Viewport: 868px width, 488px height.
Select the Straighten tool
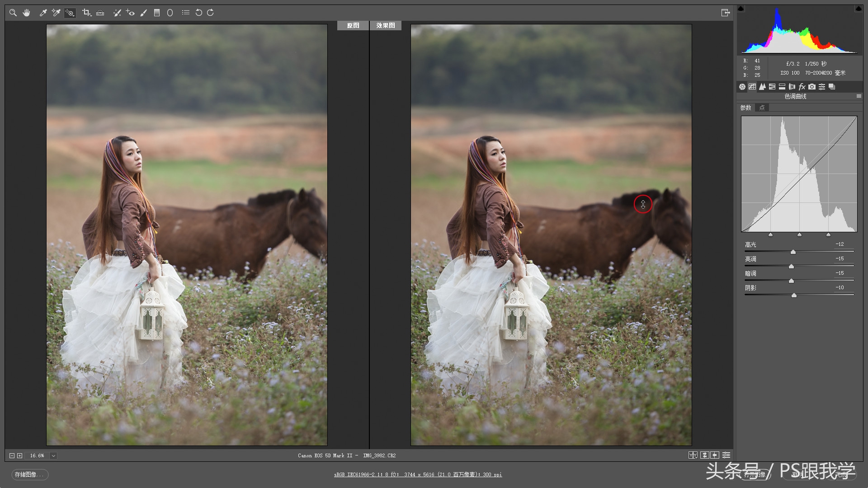[x=100, y=13]
